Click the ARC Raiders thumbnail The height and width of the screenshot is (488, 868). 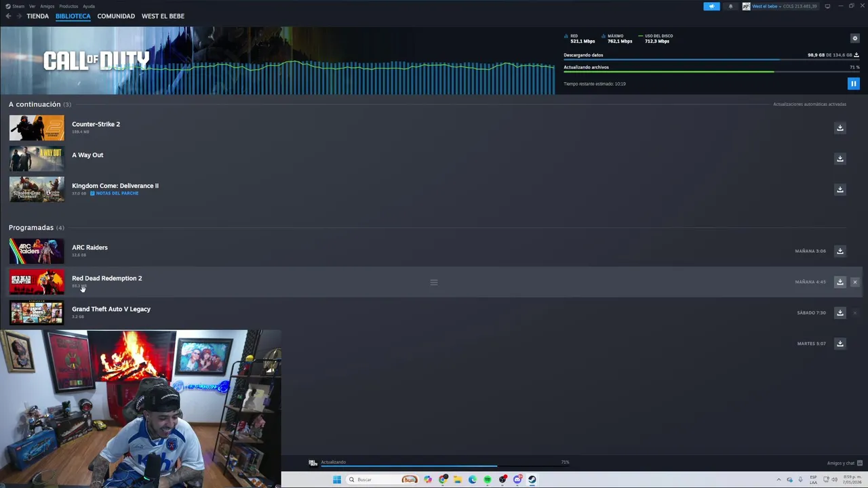(x=37, y=251)
